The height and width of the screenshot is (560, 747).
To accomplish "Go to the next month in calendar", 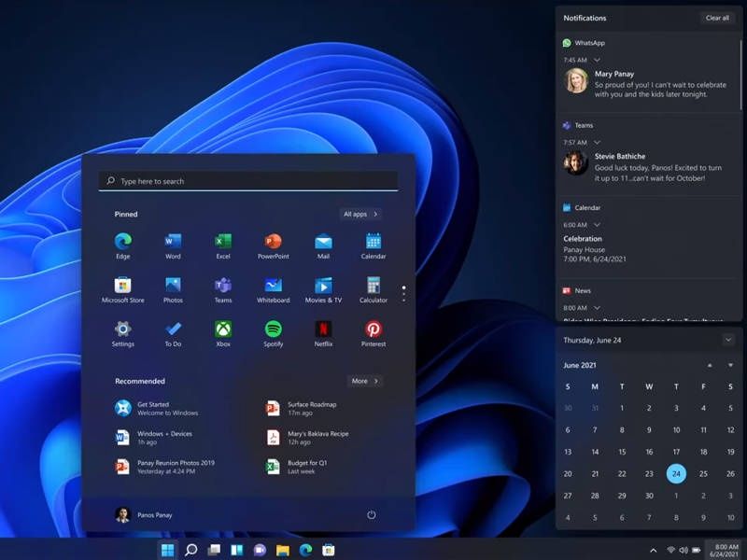I will coord(730,365).
